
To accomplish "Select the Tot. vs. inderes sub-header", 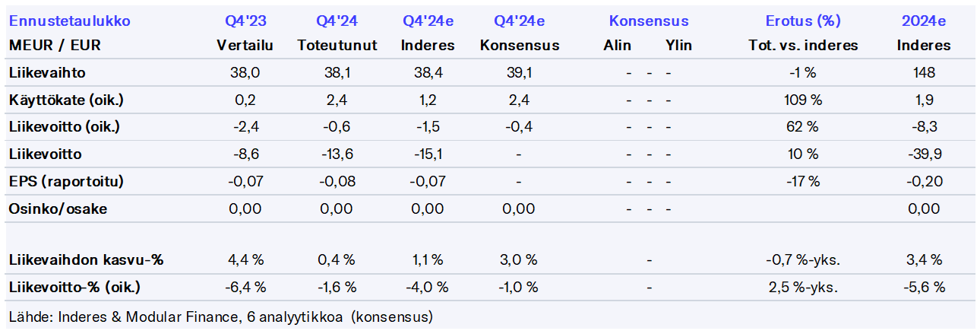I will [x=803, y=46].
